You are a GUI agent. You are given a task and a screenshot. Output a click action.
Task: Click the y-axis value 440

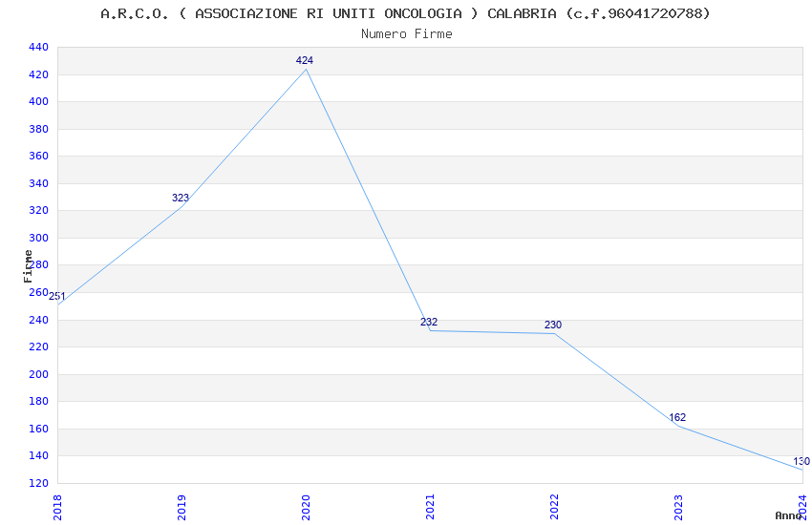pyautogui.click(x=38, y=48)
